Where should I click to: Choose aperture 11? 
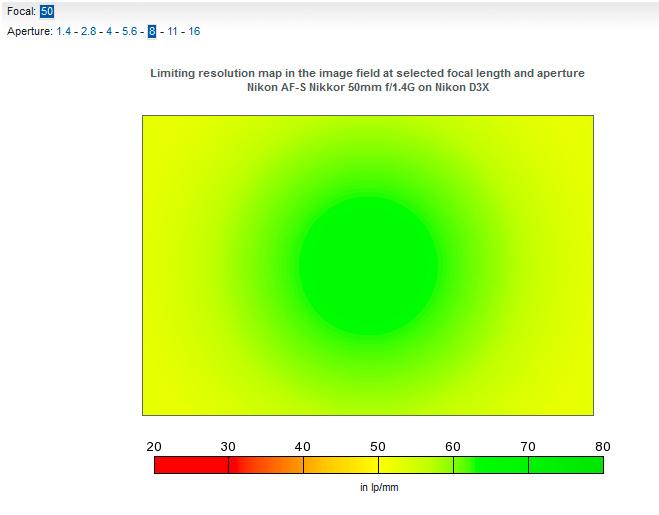click(x=172, y=32)
